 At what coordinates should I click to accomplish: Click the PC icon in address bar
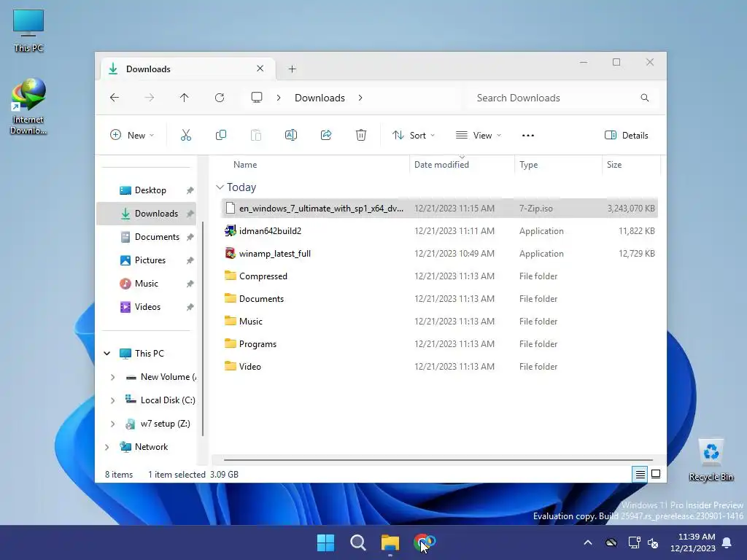point(257,98)
